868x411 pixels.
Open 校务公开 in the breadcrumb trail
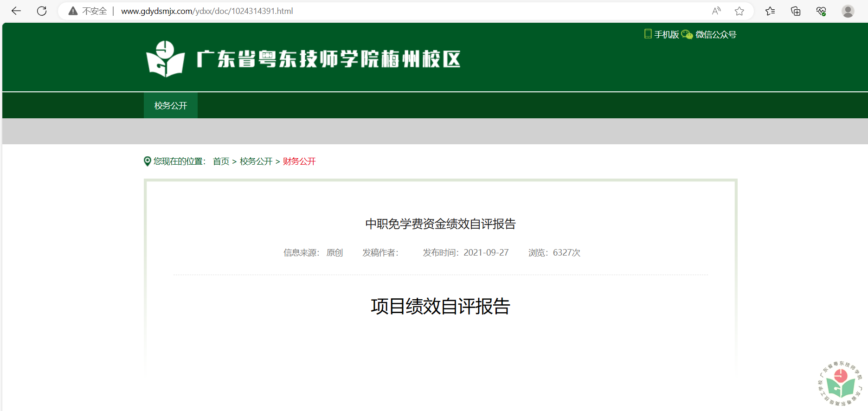tap(256, 161)
